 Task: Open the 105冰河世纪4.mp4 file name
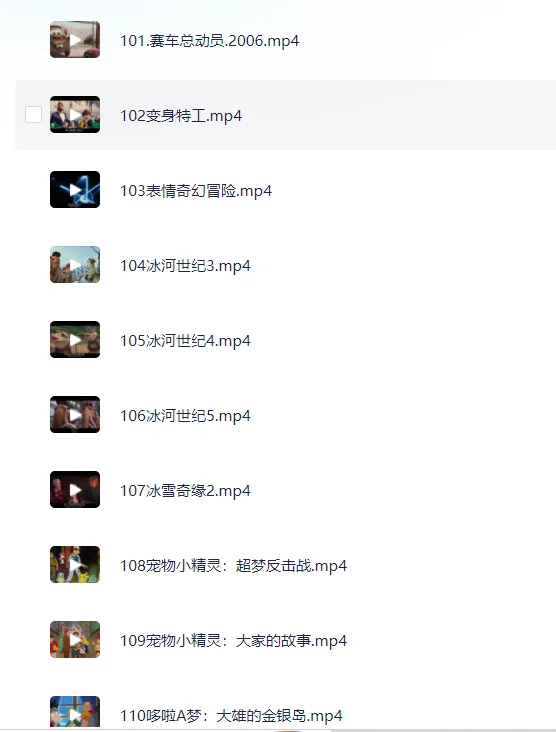point(185,341)
